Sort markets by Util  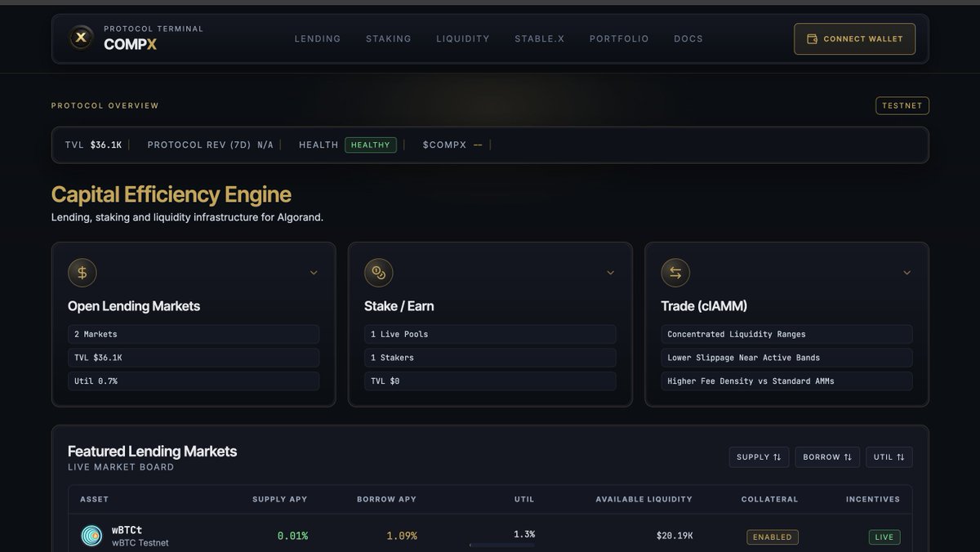pyautogui.click(x=889, y=457)
